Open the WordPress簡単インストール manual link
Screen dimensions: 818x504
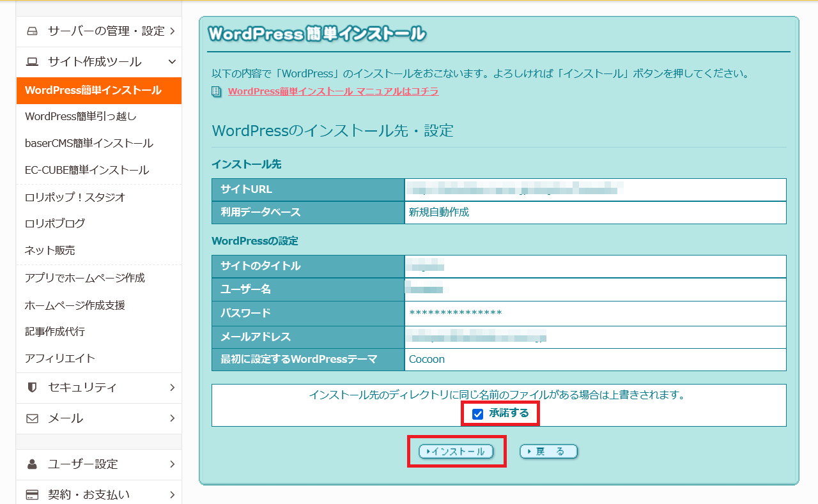[x=333, y=91]
